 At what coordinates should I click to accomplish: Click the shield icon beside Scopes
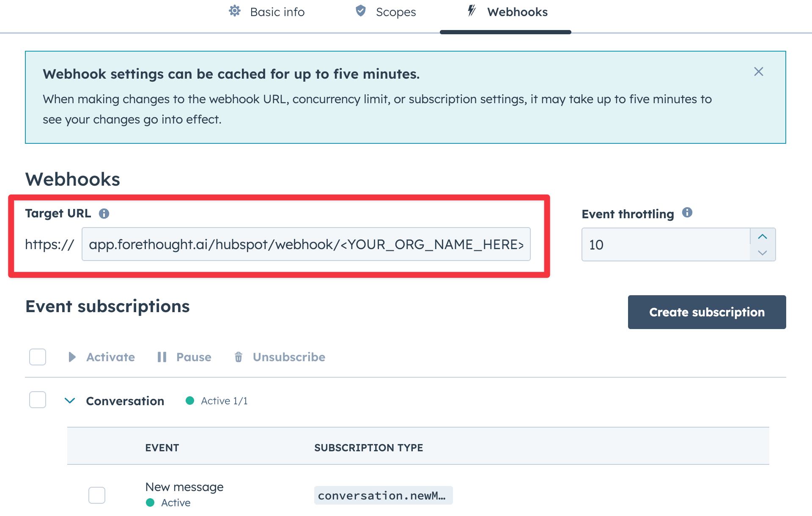coord(361,11)
